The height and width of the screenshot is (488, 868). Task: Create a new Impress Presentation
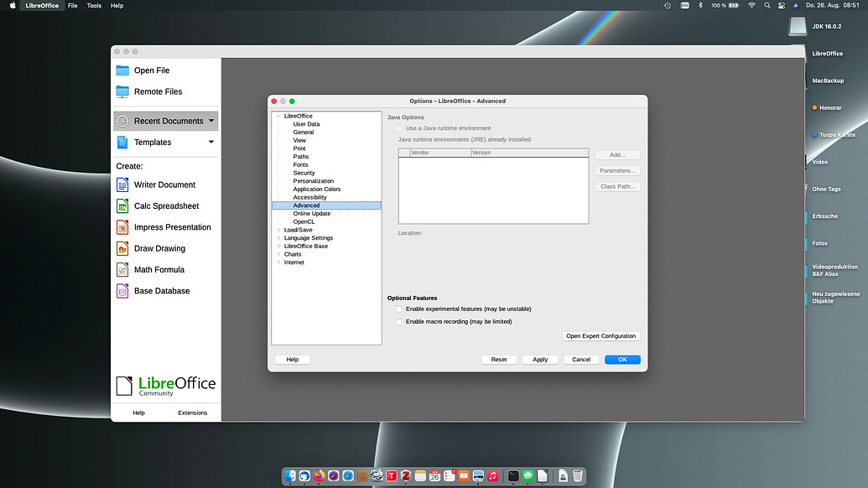coord(172,227)
